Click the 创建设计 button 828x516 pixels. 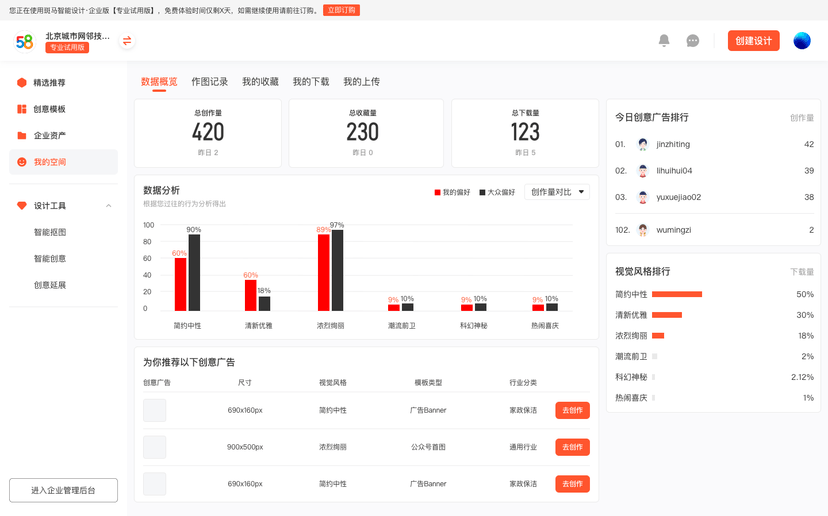(754, 41)
